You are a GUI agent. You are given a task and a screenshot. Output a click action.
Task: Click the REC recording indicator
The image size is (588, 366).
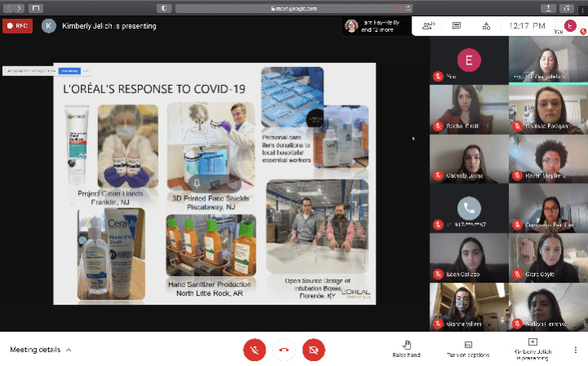[18, 26]
